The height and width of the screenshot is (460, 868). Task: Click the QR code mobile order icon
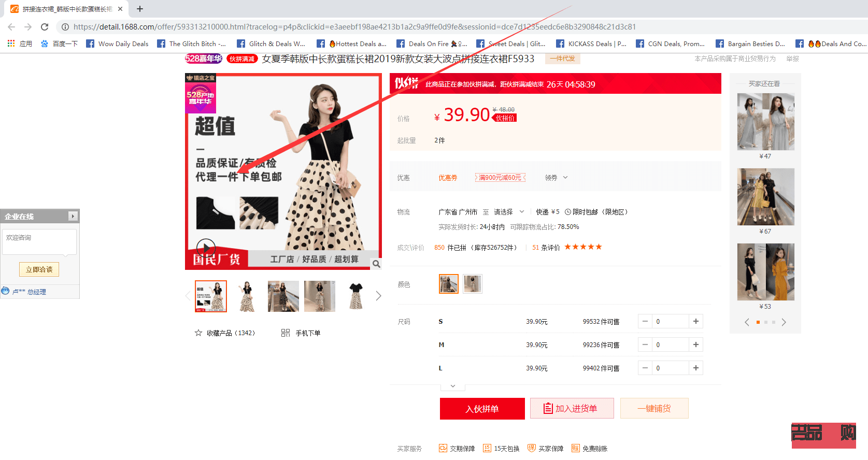[286, 333]
